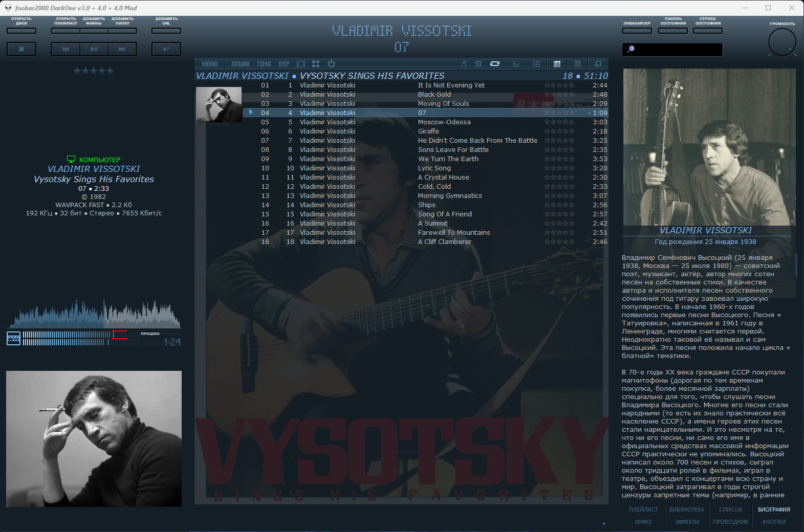804x532 pixels.
Task: Select track He Didn't Come Back From The Battle
Action: click(x=426, y=141)
